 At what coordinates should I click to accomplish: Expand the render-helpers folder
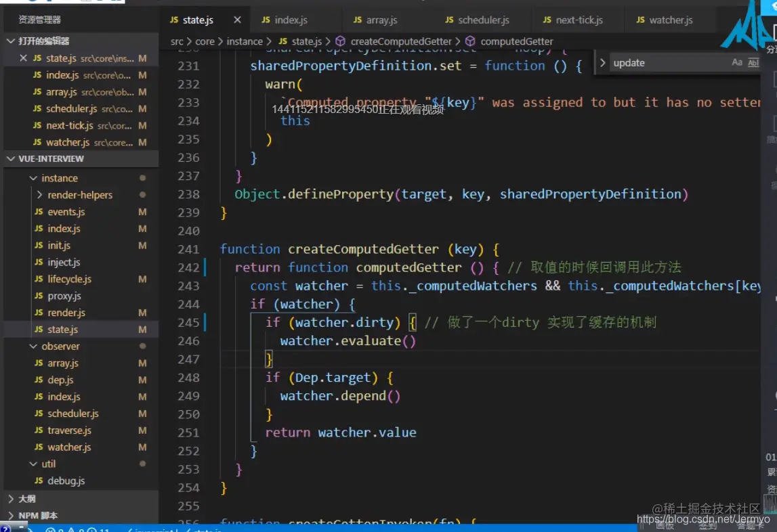coord(39,195)
